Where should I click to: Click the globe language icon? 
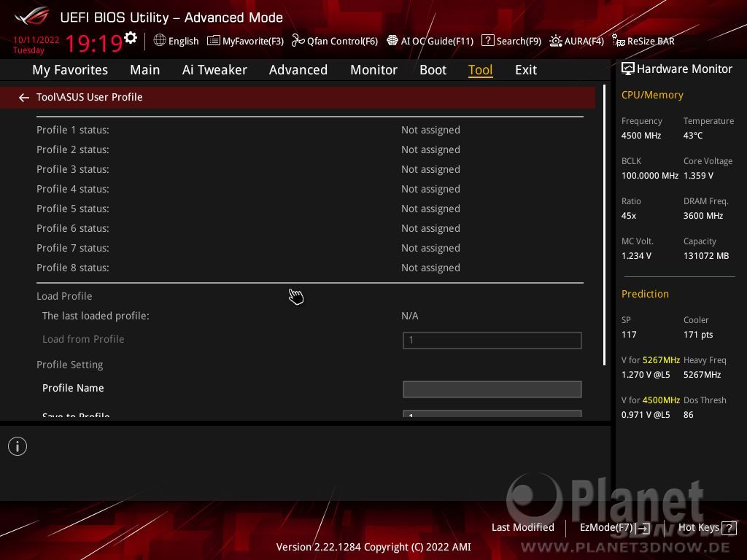coord(160,41)
